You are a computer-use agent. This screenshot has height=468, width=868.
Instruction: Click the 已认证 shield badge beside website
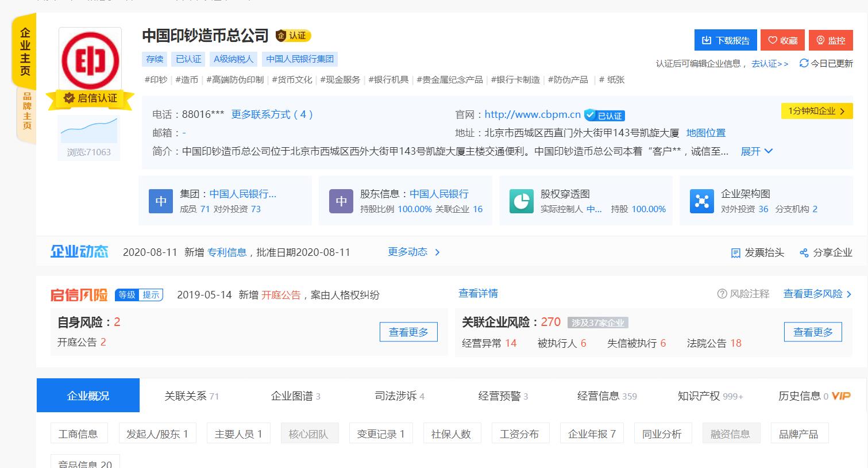604,115
